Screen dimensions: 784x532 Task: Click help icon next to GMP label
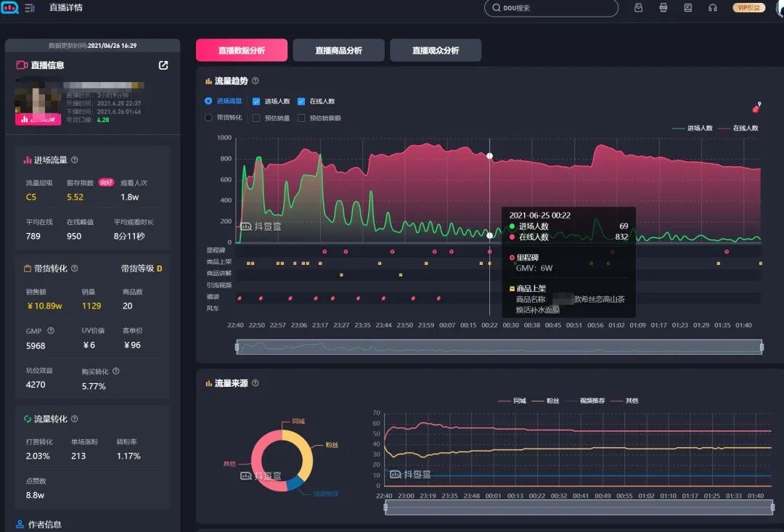point(51,330)
